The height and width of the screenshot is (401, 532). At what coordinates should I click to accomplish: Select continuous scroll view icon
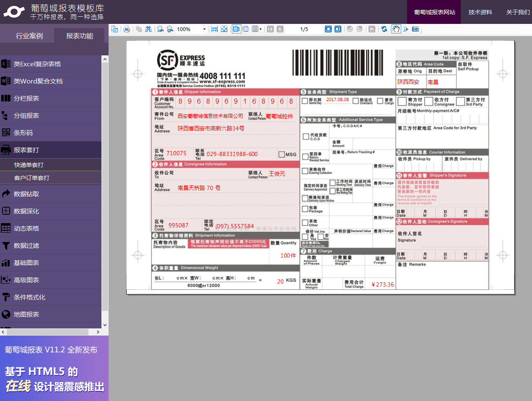[x=246, y=29]
